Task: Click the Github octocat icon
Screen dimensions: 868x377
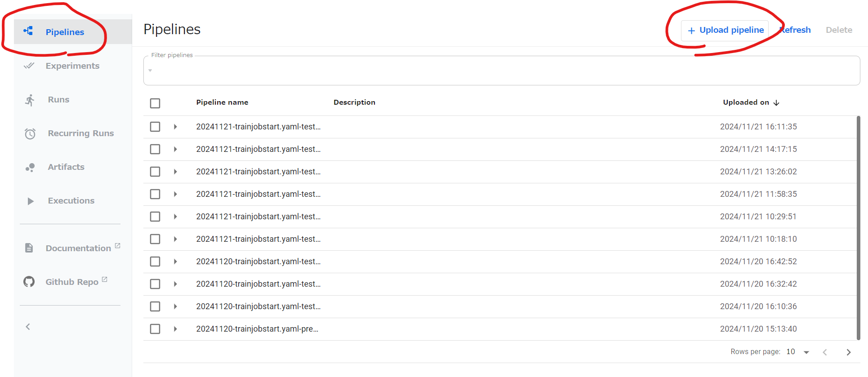Action: tap(29, 282)
